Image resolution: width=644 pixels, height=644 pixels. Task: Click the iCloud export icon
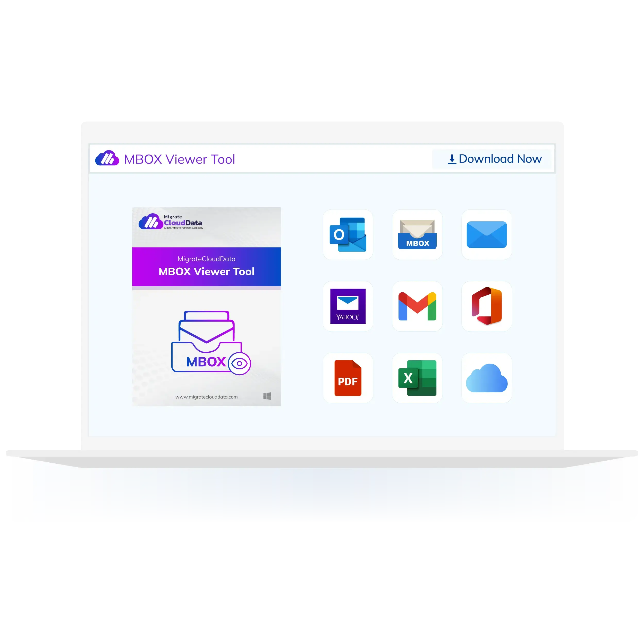click(487, 377)
